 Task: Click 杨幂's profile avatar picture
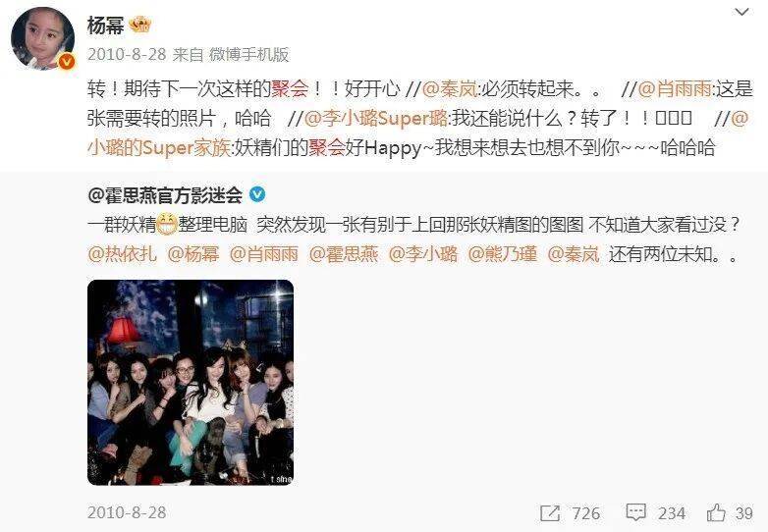42,39
